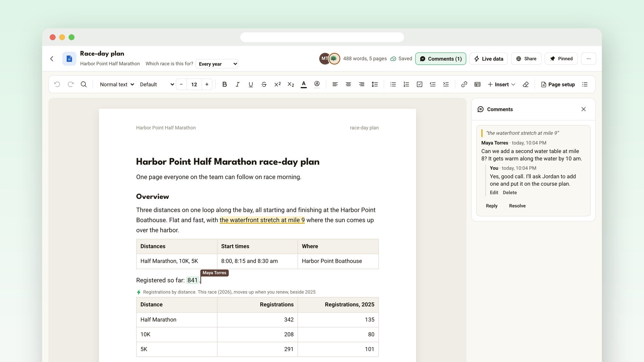Open Live data
644x362 pixels.
point(488,59)
